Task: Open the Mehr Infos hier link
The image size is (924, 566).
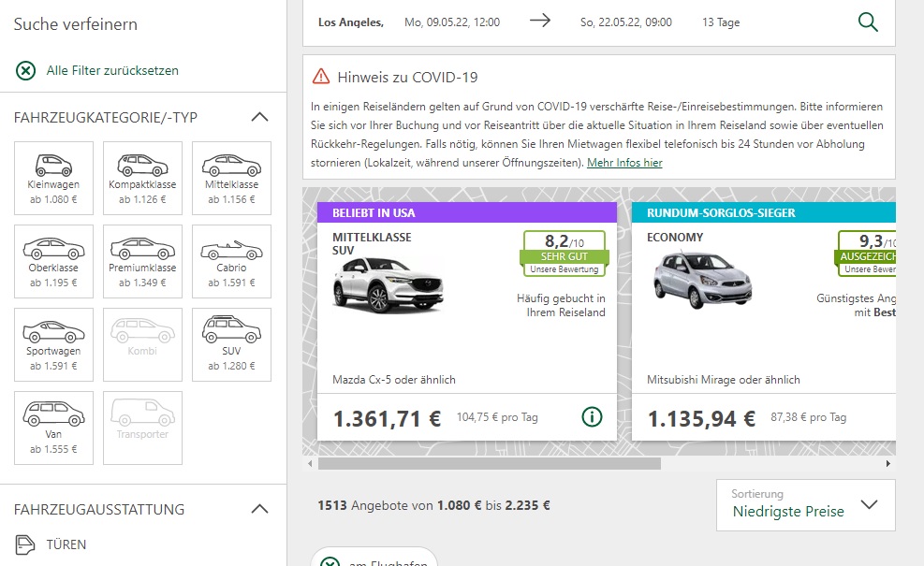Action: (624, 163)
